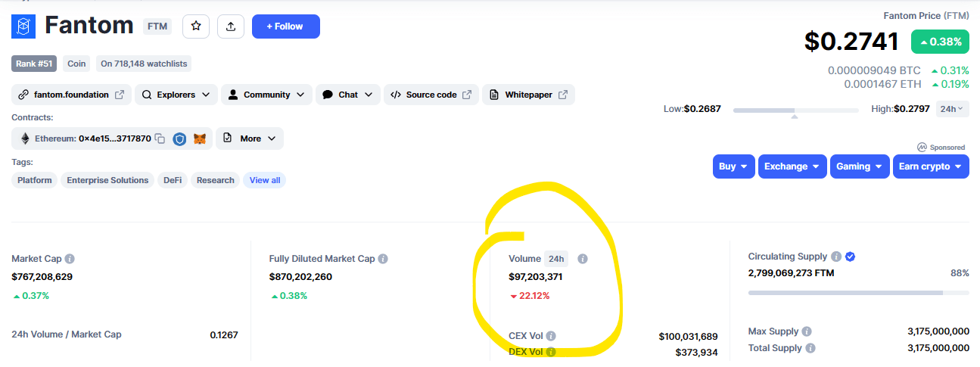
Task: Click the MetaMask fox icon
Action: pyautogui.click(x=200, y=138)
